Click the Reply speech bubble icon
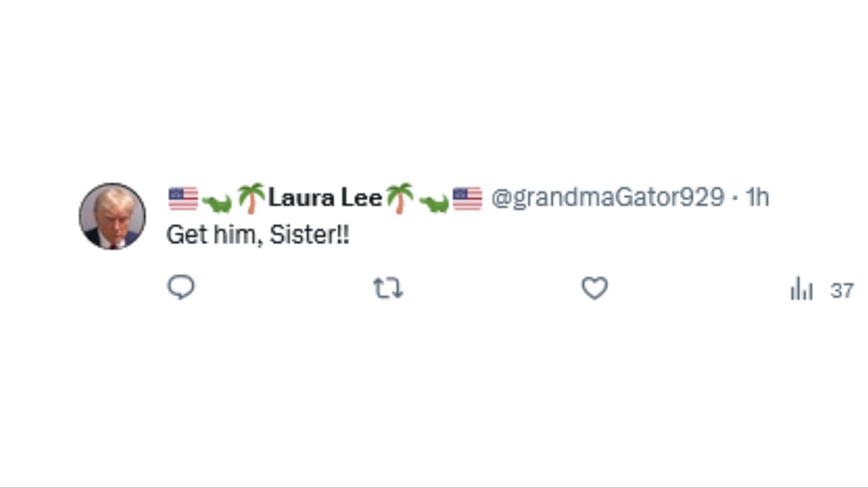 click(x=181, y=288)
